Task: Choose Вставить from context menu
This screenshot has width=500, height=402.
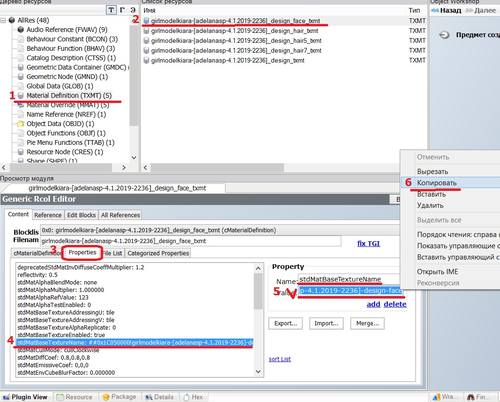Action: tap(431, 194)
